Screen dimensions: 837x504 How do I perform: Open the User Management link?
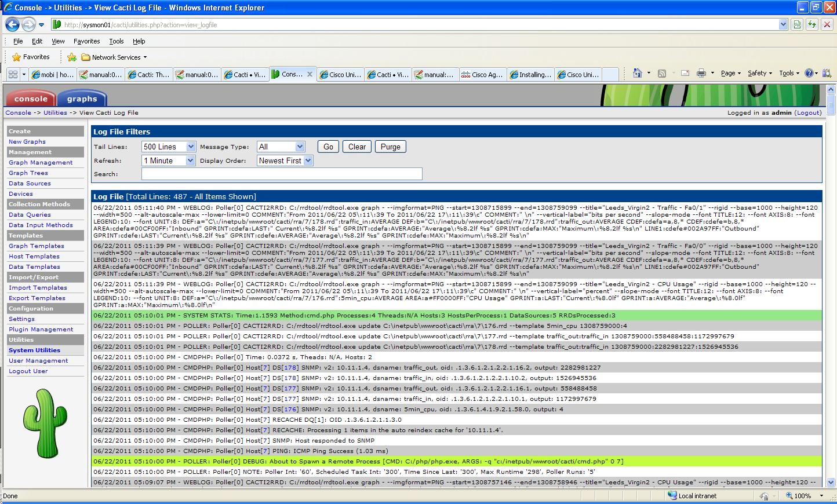tap(38, 361)
